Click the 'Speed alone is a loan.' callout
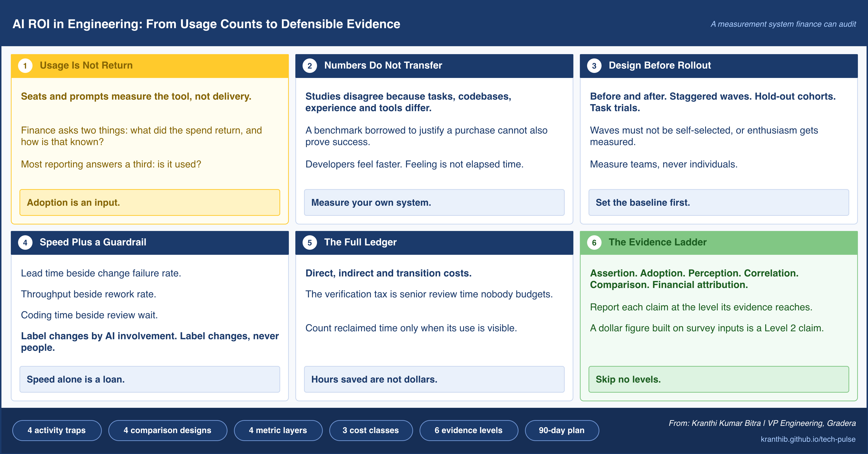Screen dimensions: 868x454 150,379
